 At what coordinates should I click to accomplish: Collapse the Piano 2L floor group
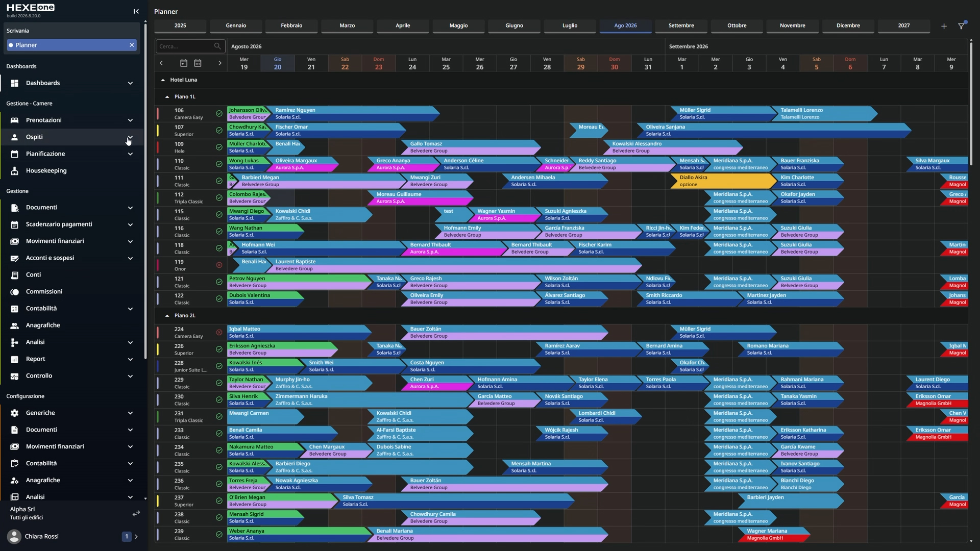tap(167, 316)
